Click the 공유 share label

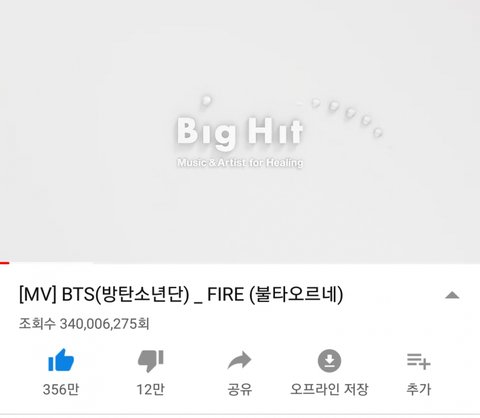240,389
